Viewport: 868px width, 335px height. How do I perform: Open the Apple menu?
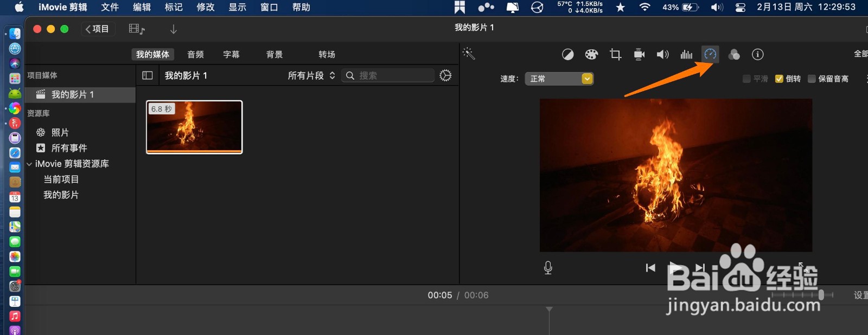click(x=19, y=7)
